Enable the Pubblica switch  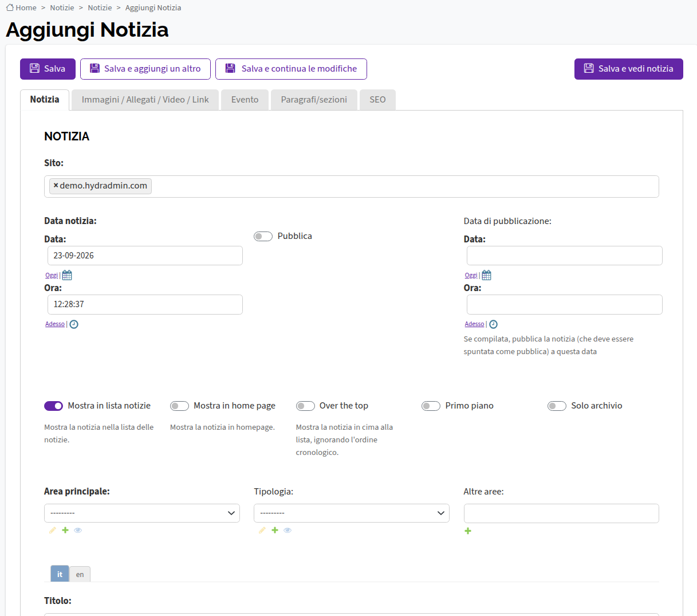(x=263, y=236)
